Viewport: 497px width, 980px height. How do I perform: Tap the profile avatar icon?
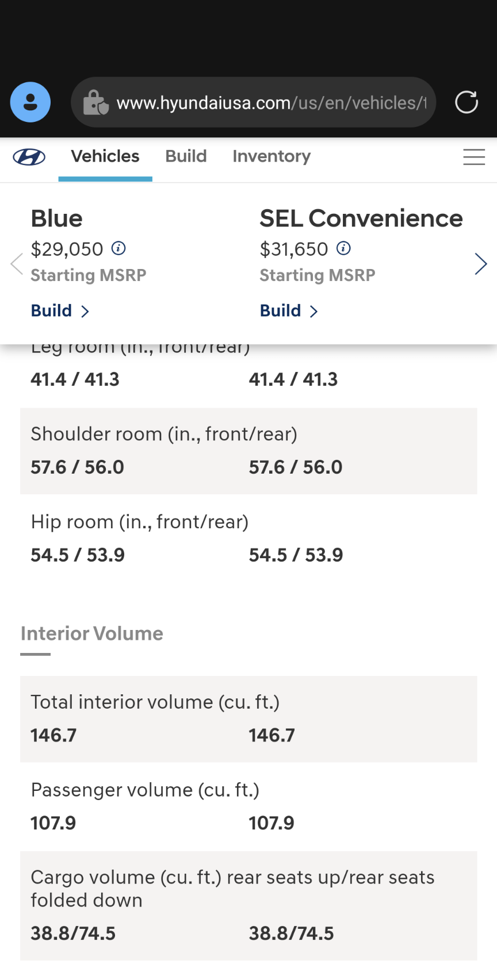point(30,102)
